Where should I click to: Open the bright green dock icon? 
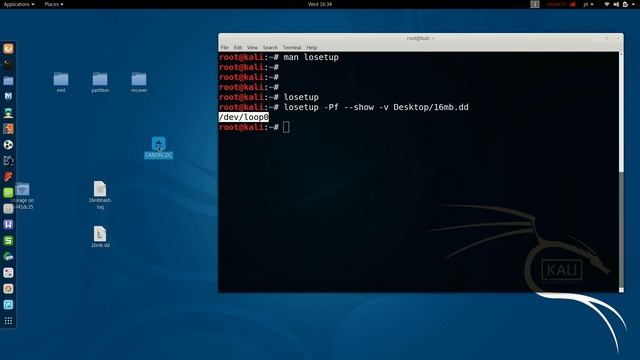[x=8, y=193]
